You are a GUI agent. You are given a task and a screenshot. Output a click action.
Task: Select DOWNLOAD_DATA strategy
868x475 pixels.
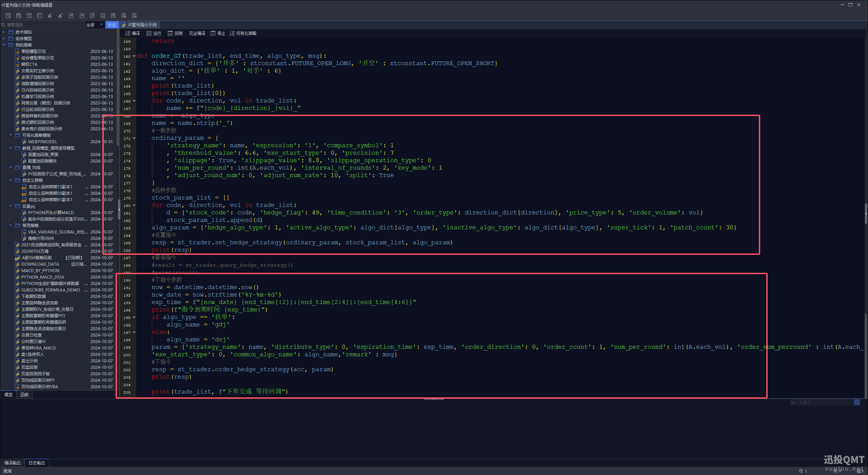pos(40,264)
